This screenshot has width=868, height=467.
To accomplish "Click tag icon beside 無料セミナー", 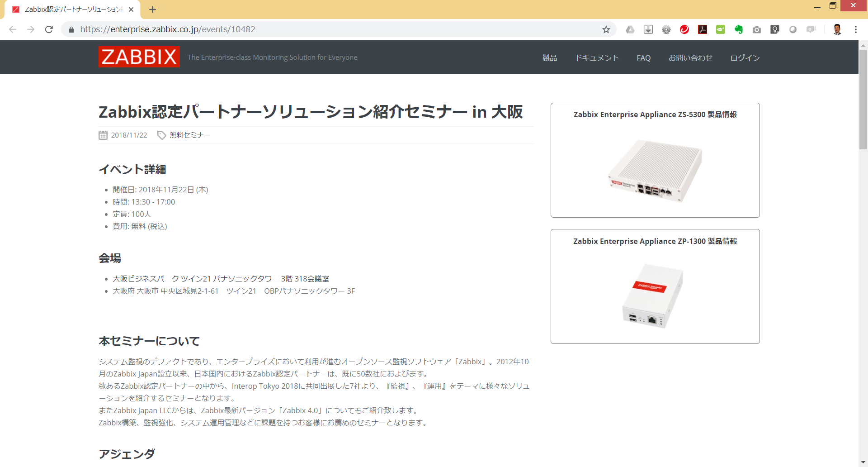I will point(161,135).
